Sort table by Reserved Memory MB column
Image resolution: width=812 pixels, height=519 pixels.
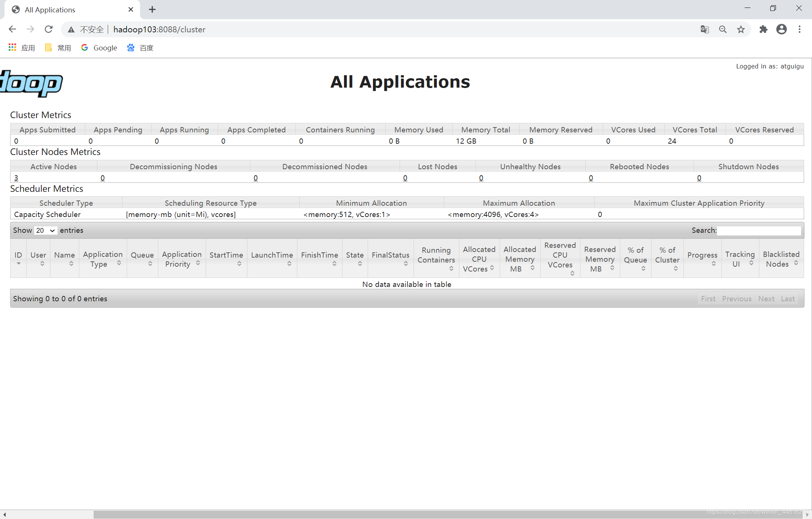[x=600, y=258]
